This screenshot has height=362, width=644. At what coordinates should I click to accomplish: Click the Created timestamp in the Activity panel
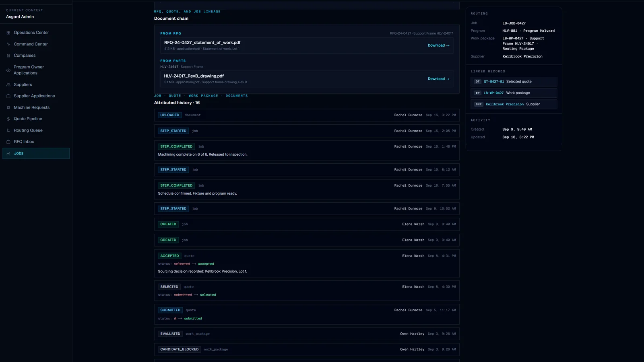517,130
